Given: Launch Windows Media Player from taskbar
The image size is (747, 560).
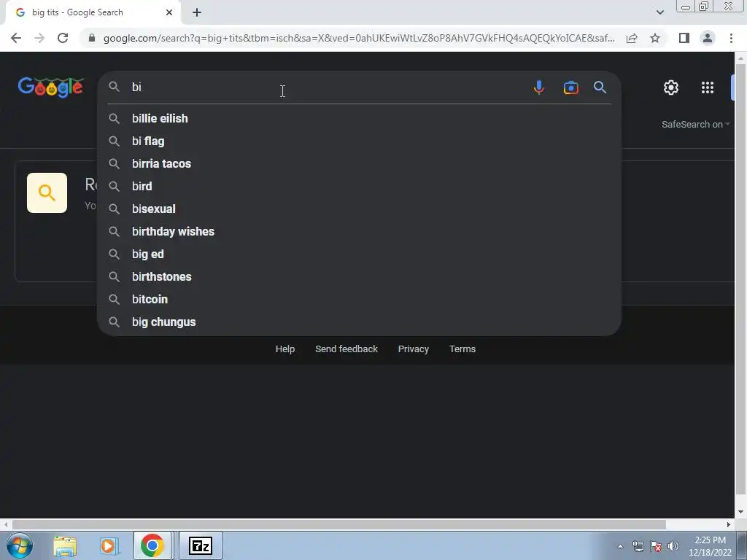Looking at the screenshot, I should (109, 545).
